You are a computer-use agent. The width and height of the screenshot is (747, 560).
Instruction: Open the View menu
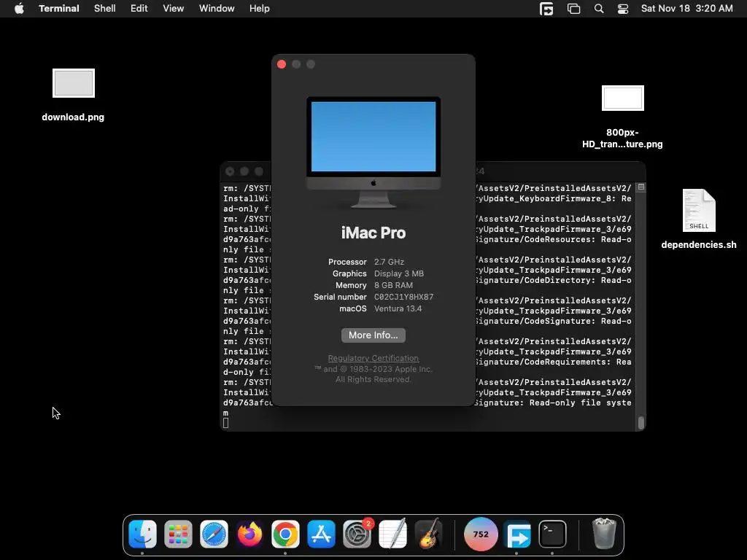tap(174, 8)
